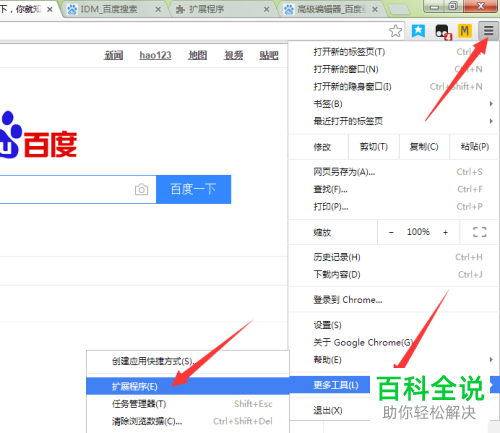This screenshot has height=433, width=500.
Task: Click the bookmark star outline icon
Action: (x=395, y=31)
